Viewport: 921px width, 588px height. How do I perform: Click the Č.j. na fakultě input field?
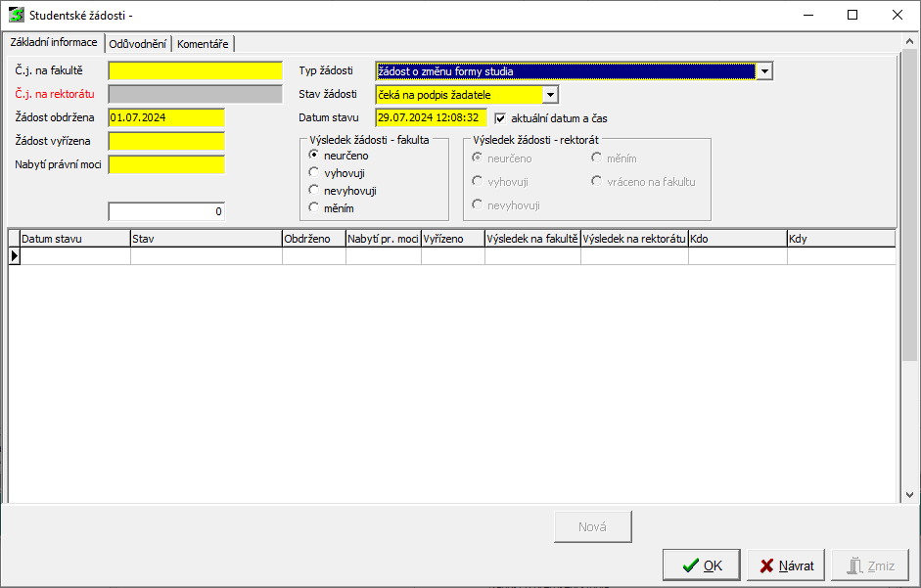[195, 71]
